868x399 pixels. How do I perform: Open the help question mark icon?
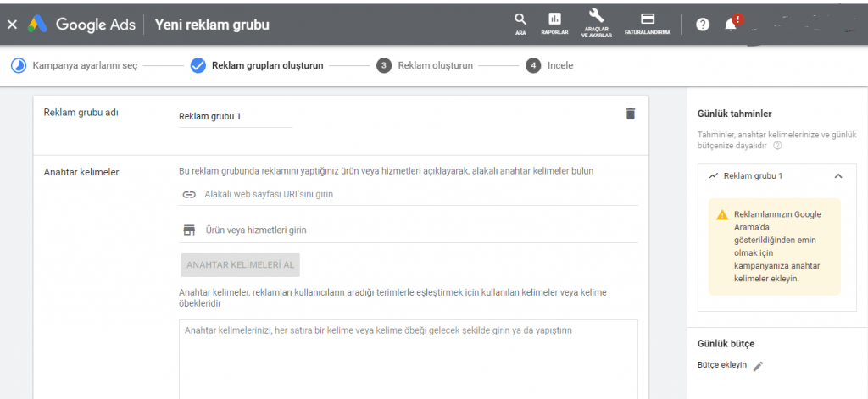(x=703, y=25)
